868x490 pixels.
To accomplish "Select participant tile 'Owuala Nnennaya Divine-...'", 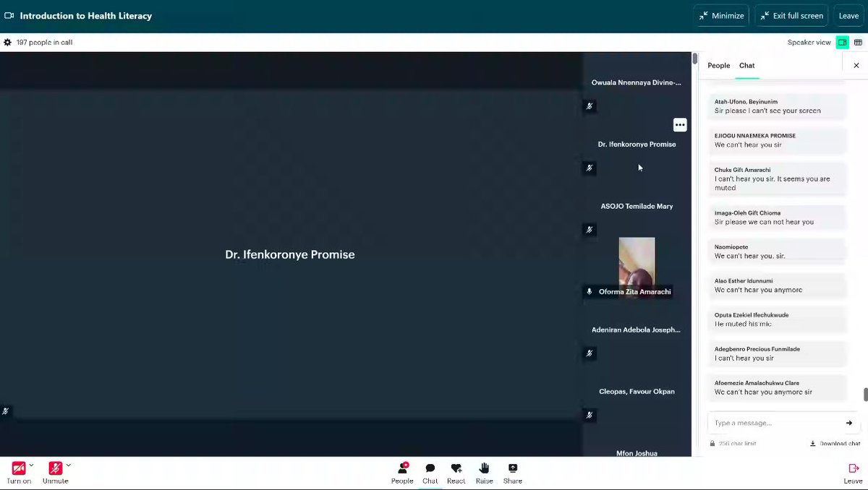I will coord(637,82).
